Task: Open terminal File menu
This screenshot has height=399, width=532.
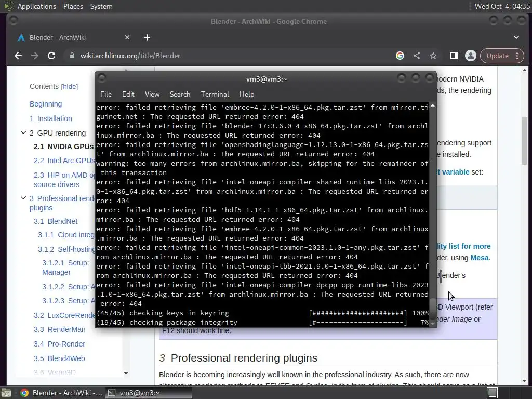Action: pos(106,94)
